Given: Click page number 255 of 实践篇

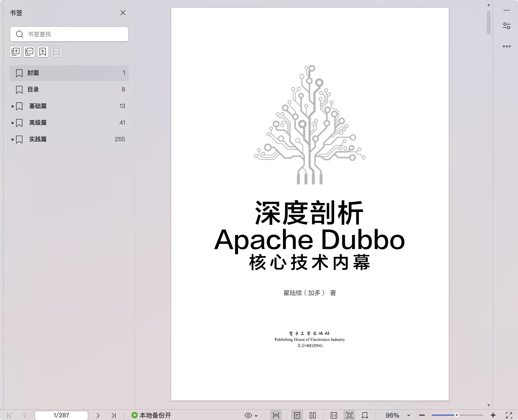Looking at the screenshot, I should (120, 139).
